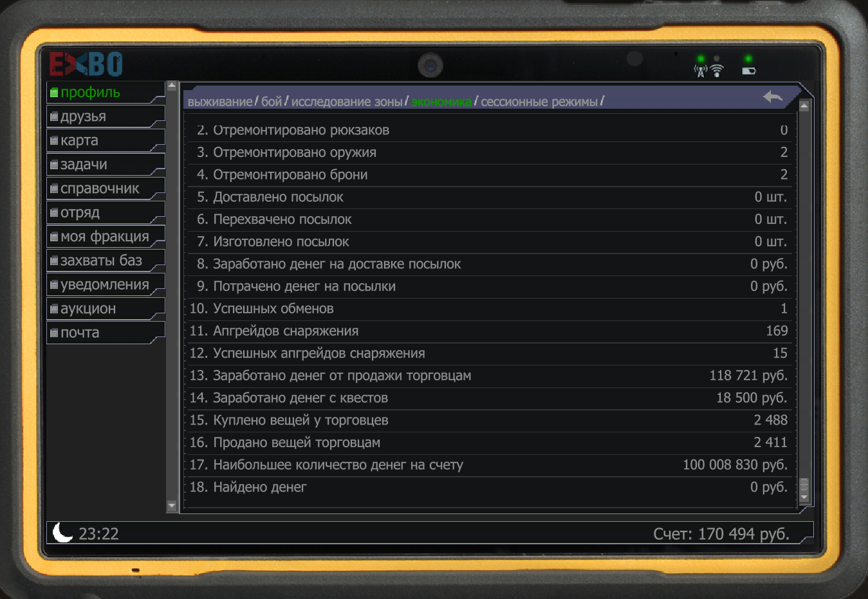Select row 'Доставлено посылок'

tap(489, 197)
